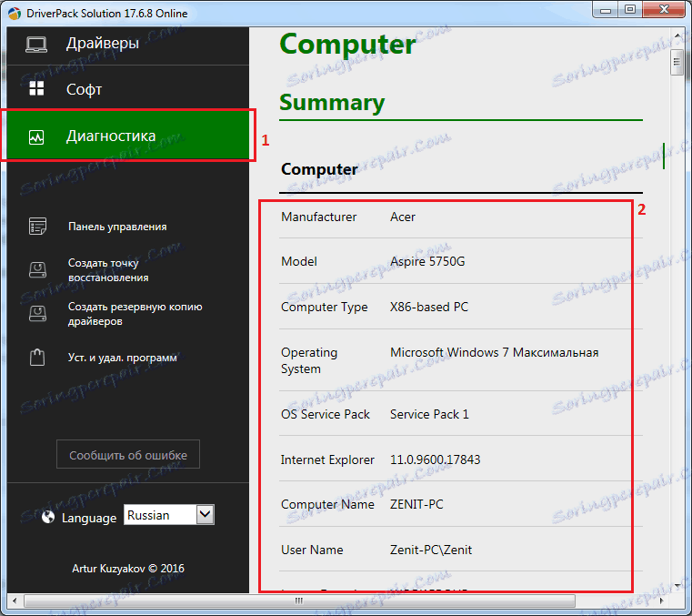The image size is (692, 616).
Task: Click the Internet Explorer label
Action: coord(327,459)
